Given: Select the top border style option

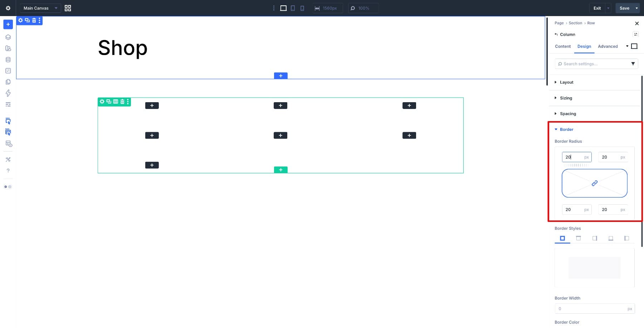Looking at the screenshot, I should 578,238.
